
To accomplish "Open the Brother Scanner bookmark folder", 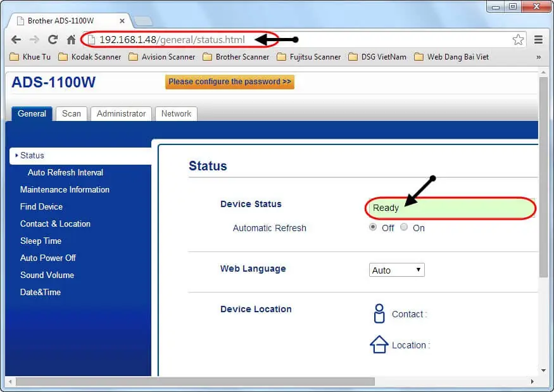I will pyautogui.click(x=236, y=57).
